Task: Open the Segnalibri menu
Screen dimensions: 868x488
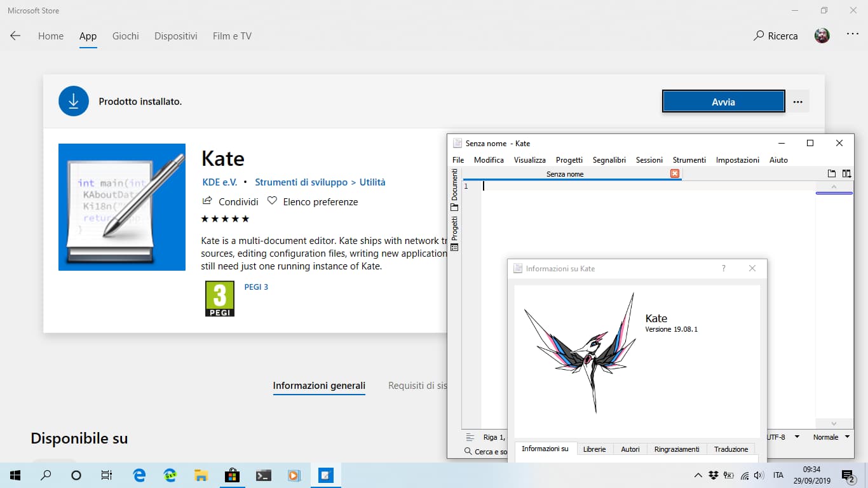Action: tap(609, 160)
